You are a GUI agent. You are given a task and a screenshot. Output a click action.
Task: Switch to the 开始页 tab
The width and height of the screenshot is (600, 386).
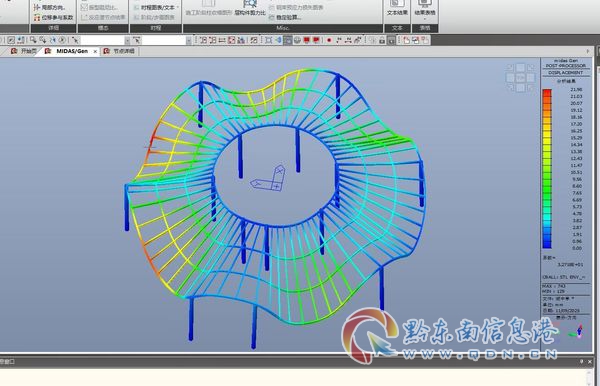click(24, 51)
